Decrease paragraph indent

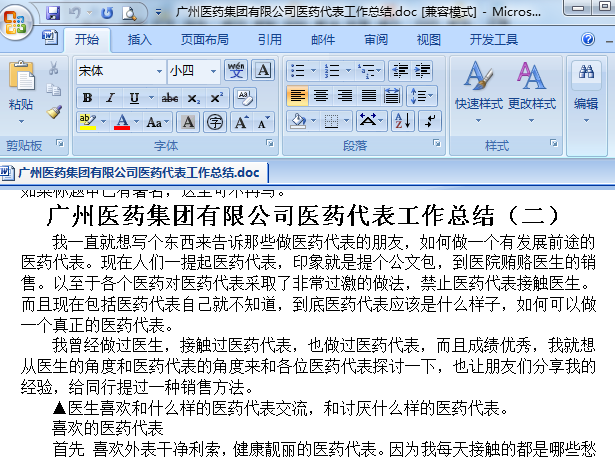coord(400,71)
